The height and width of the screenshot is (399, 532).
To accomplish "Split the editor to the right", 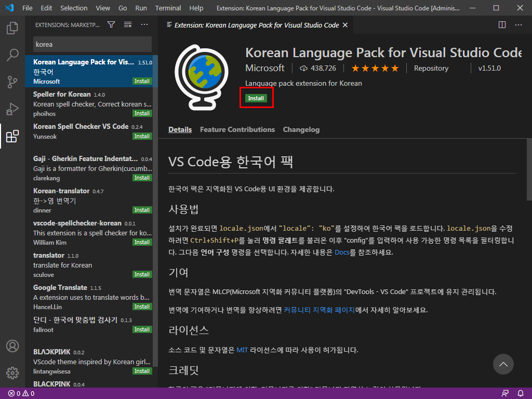I will 502,25.
